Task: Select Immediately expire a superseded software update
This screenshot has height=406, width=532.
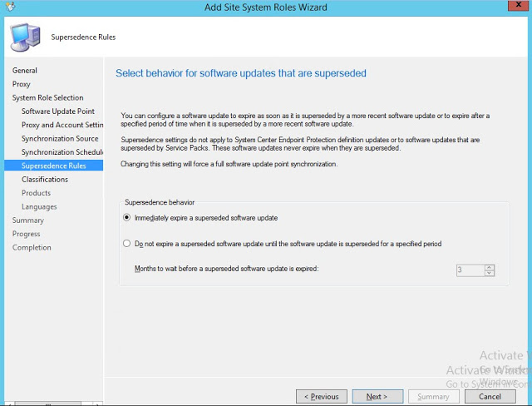Action: point(126,218)
